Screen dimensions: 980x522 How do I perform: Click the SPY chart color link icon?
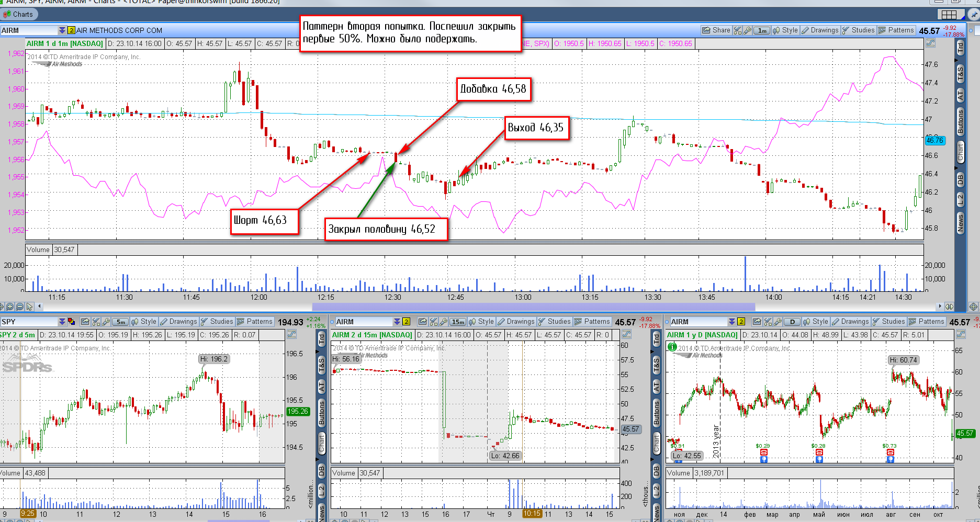click(x=71, y=322)
